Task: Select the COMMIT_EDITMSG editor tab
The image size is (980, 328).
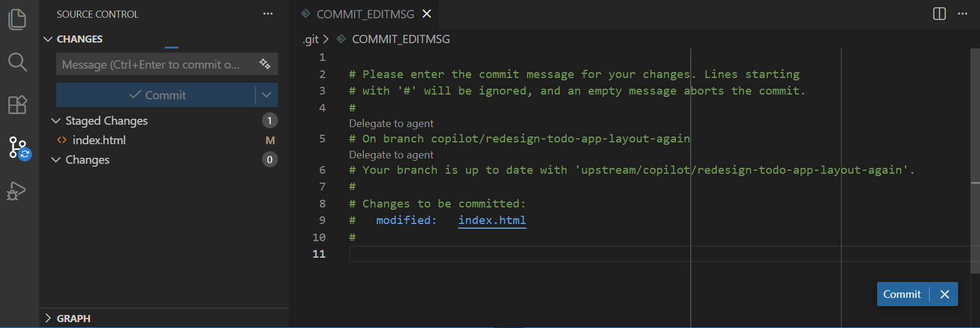Action: click(x=365, y=14)
